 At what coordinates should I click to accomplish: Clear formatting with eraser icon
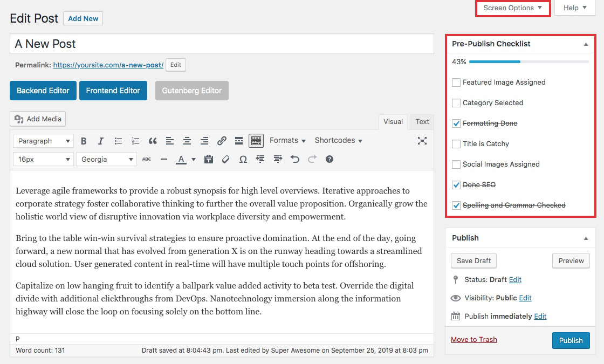point(226,159)
